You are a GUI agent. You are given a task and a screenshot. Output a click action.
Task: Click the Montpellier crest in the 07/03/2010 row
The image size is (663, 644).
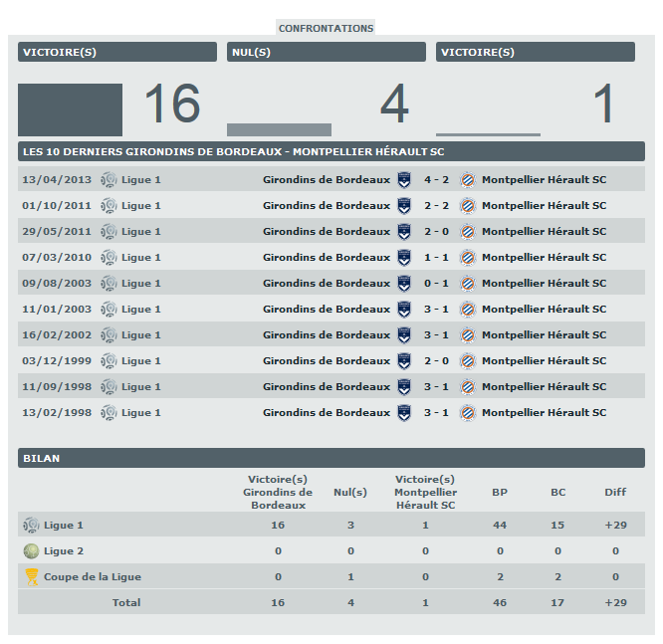coord(468,258)
